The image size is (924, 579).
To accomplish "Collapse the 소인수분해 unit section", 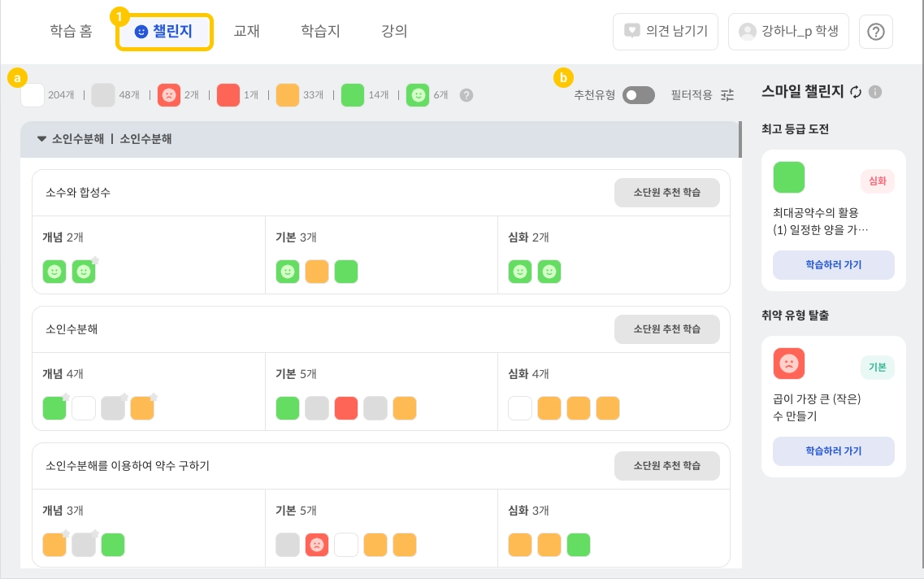I will tap(42, 139).
